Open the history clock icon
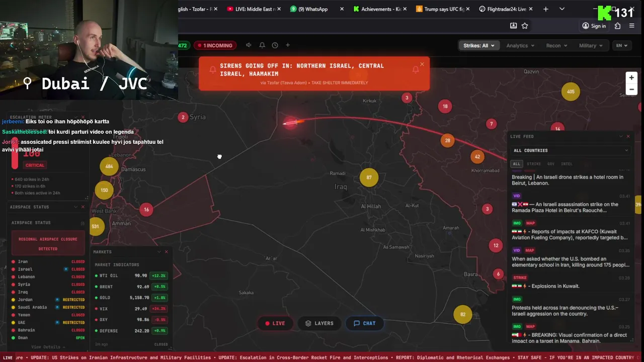Viewport: 644px width, 362px height. (275, 45)
